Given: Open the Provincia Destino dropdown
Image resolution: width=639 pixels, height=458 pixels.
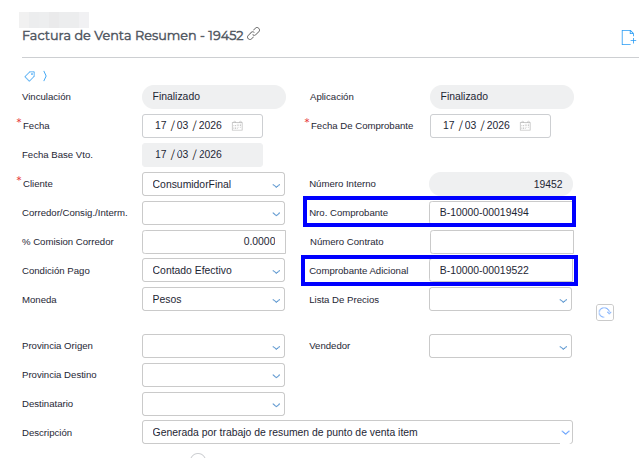Looking at the screenshot, I should 276,375.
